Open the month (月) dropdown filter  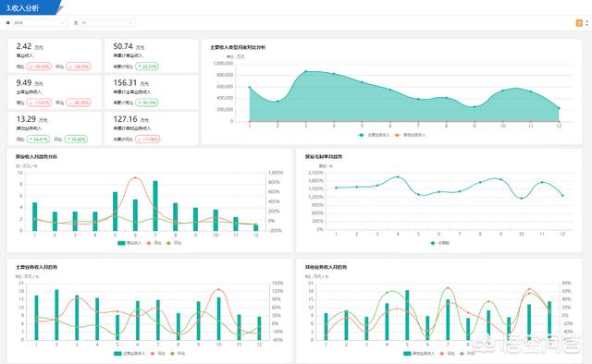(x=107, y=23)
